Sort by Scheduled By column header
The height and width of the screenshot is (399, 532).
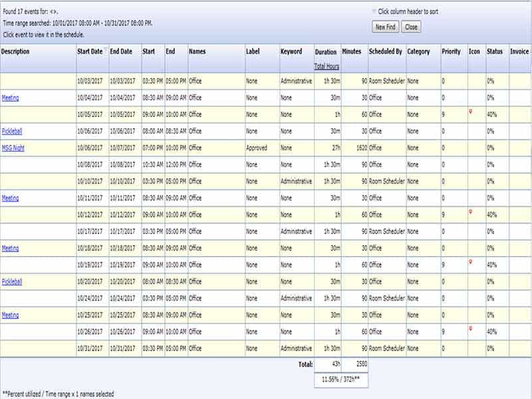(386, 52)
